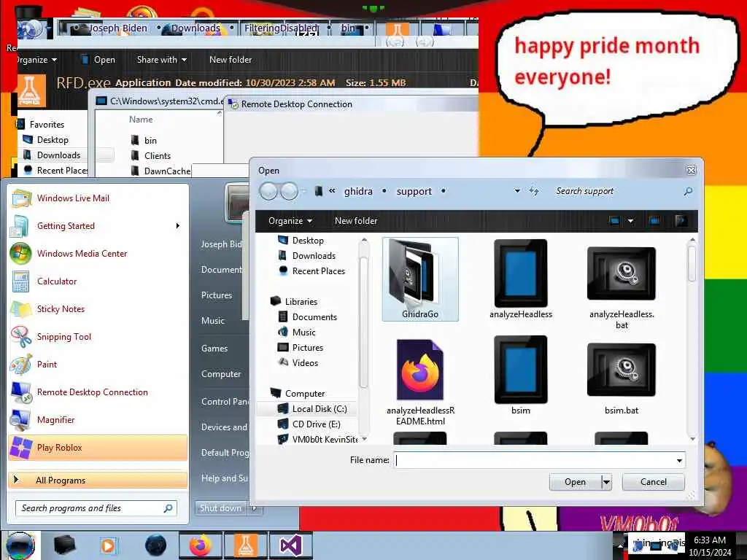Click the refresh arrows beside address bar
This screenshot has height=560, width=747.
pyautogui.click(x=533, y=191)
